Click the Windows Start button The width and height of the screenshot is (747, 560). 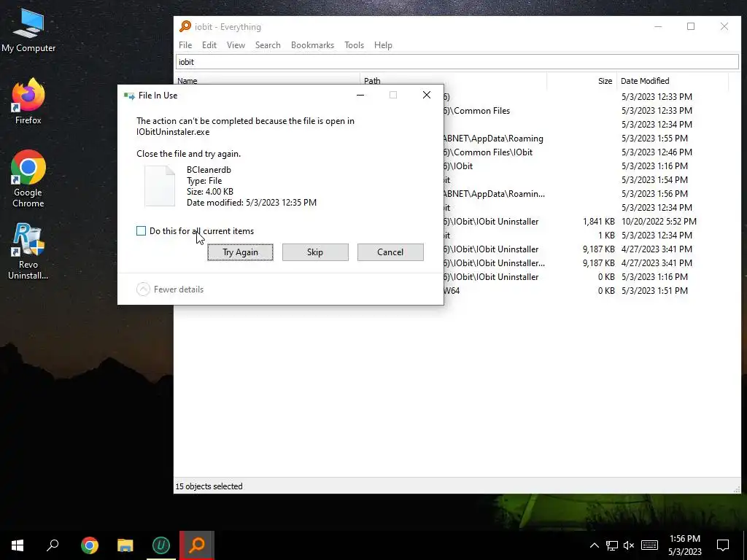(x=18, y=545)
